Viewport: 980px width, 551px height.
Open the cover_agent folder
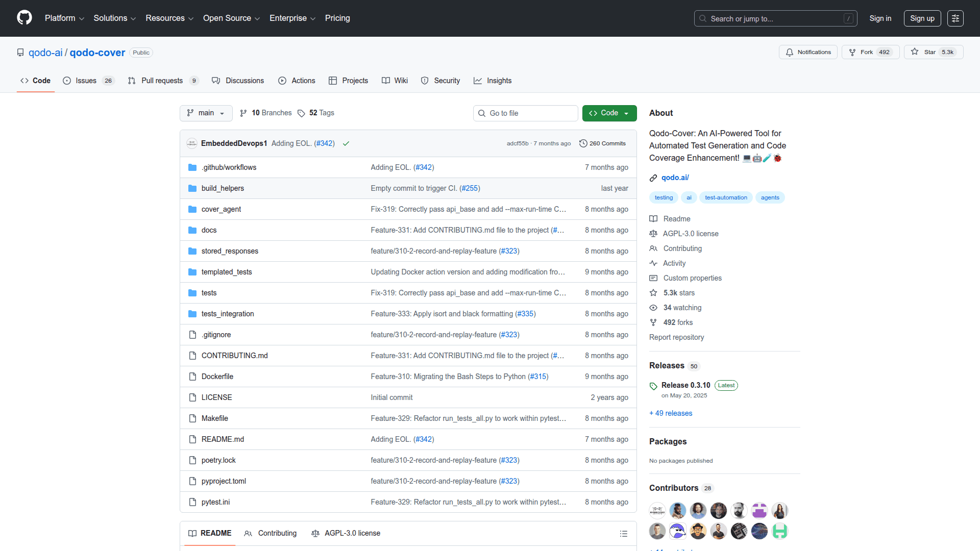click(x=221, y=209)
